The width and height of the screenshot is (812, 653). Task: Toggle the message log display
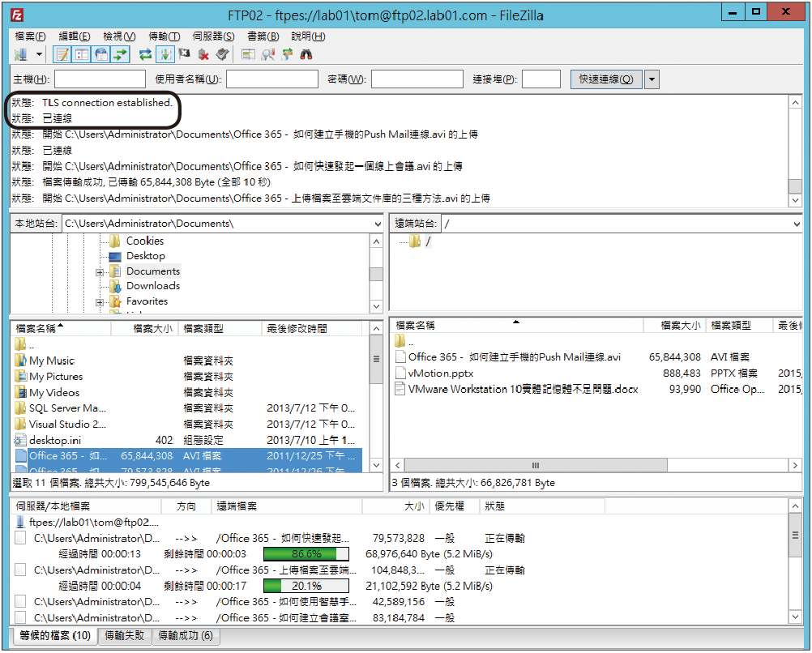click(63, 53)
